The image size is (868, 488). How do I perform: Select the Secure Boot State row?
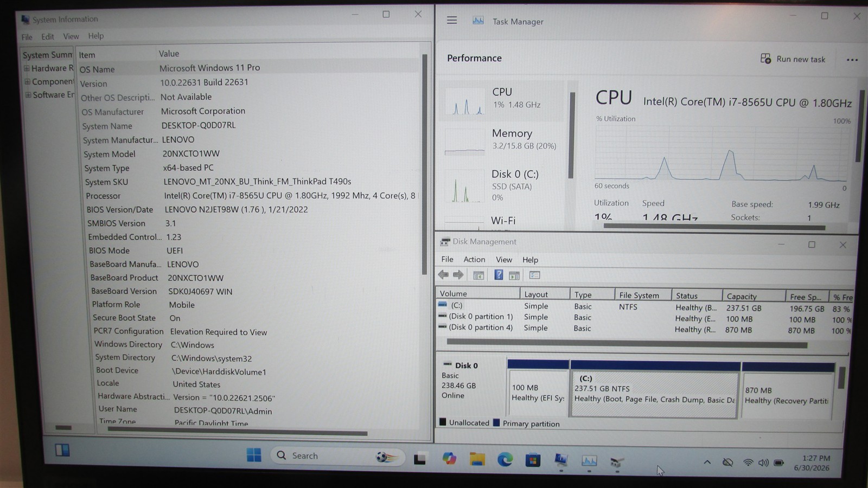255,318
